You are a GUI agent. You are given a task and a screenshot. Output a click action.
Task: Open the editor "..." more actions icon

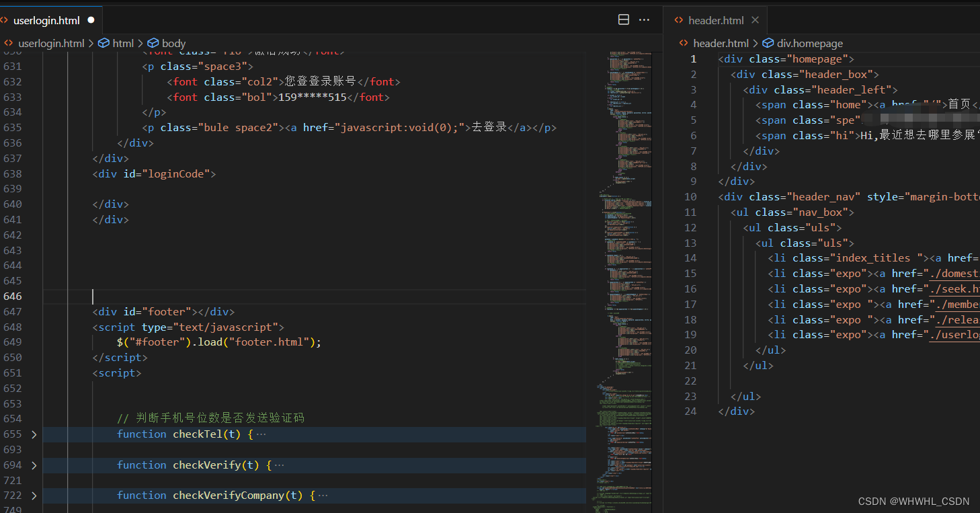pyautogui.click(x=644, y=20)
